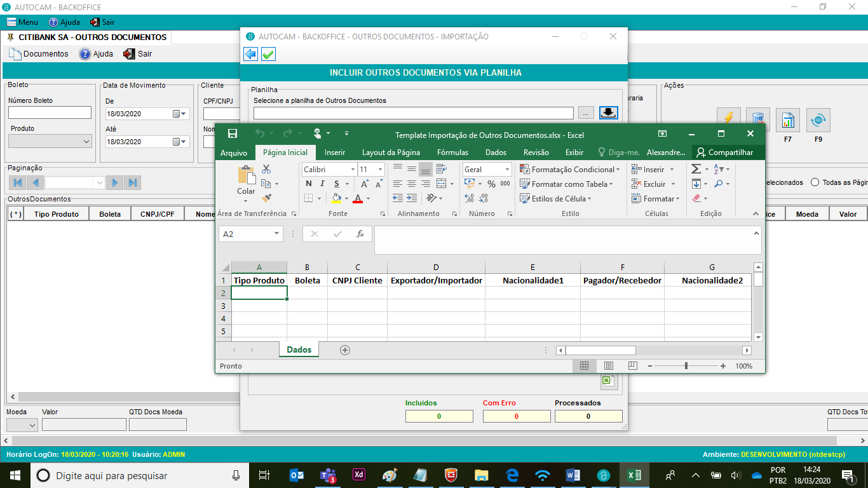This screenshot has width=868, height=488.
Task: Open the Produto dropdown
Action: pyautogui.click(x=50, y=142)
